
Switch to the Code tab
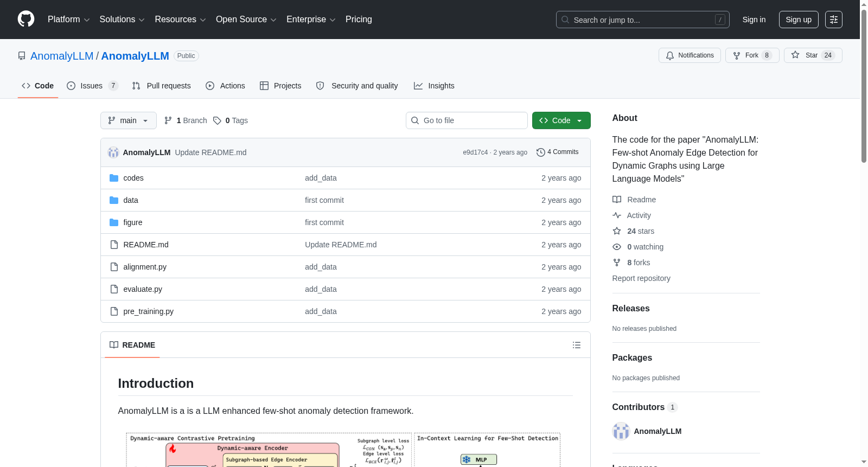pos(37,86)
